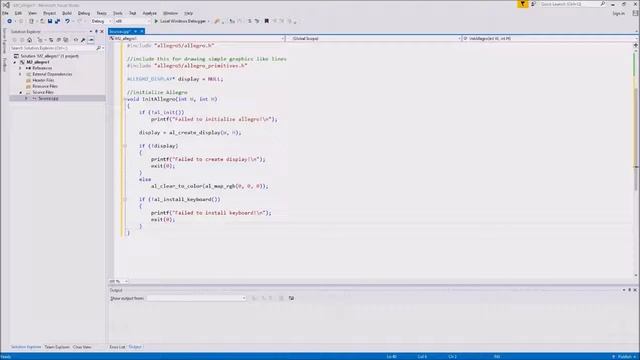Click the Properties wrench icon in Solution Explorer
This screenshot has width=640, height=360.
click(83, 40)
